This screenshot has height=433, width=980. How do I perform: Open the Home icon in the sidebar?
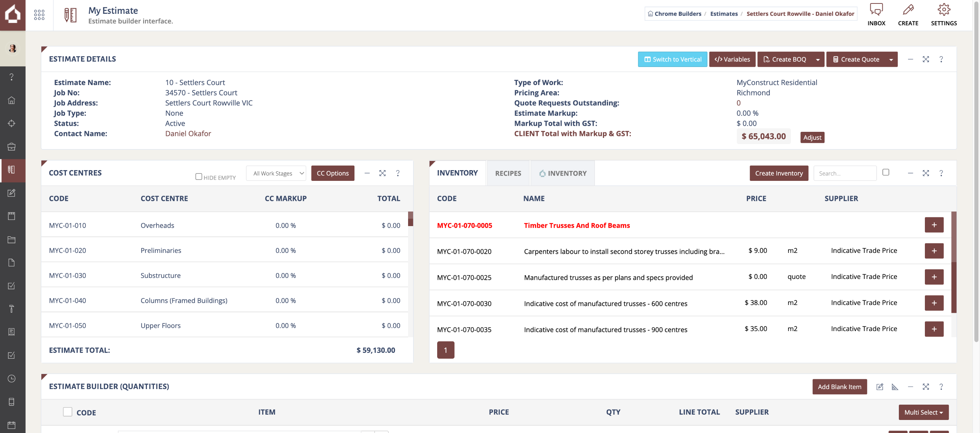point(11,100)
